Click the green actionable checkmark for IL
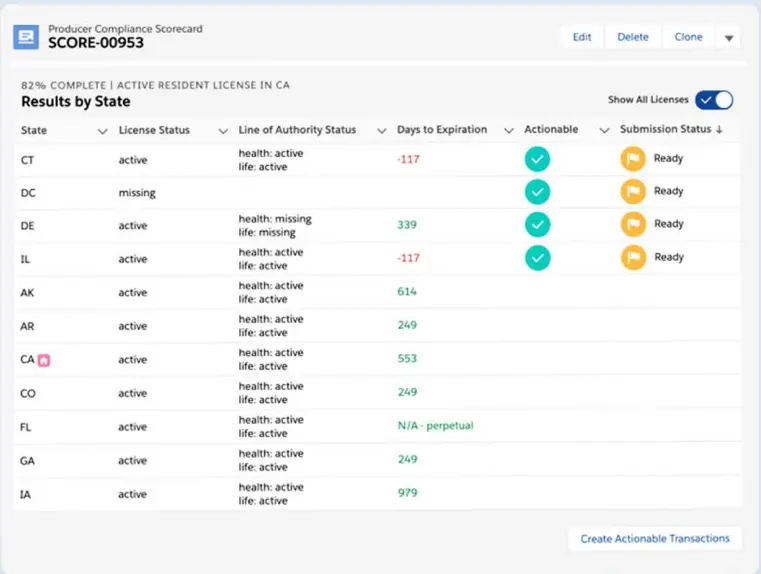 [x=538, y=258]
